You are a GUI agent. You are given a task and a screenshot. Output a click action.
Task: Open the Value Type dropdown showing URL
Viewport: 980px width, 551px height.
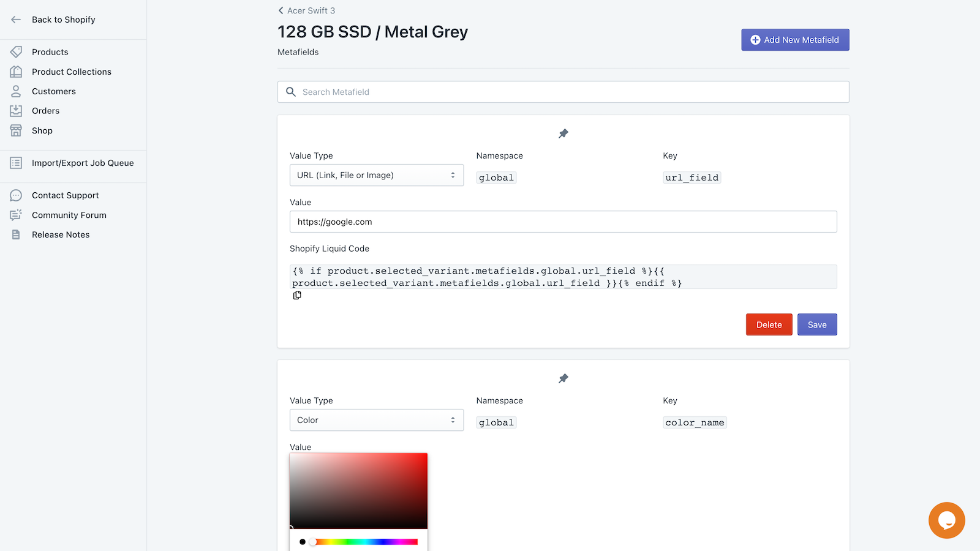tap(376, 175)
